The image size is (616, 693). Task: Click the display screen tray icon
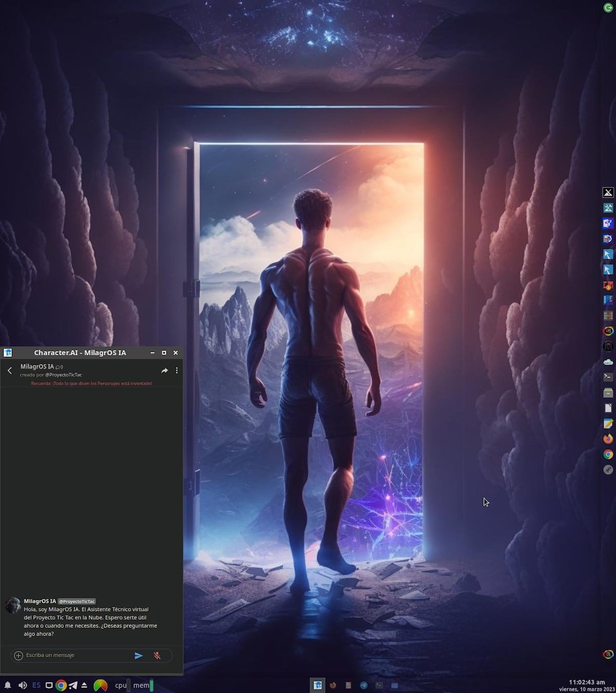(x=49, y=685)
